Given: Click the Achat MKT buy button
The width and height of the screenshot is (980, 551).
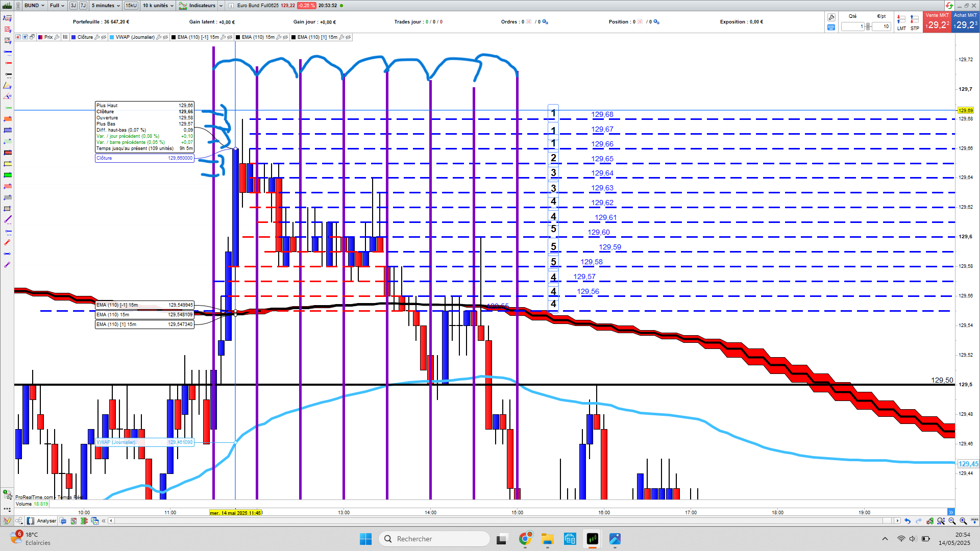Looking at the screenshot, I should point(966,22).
